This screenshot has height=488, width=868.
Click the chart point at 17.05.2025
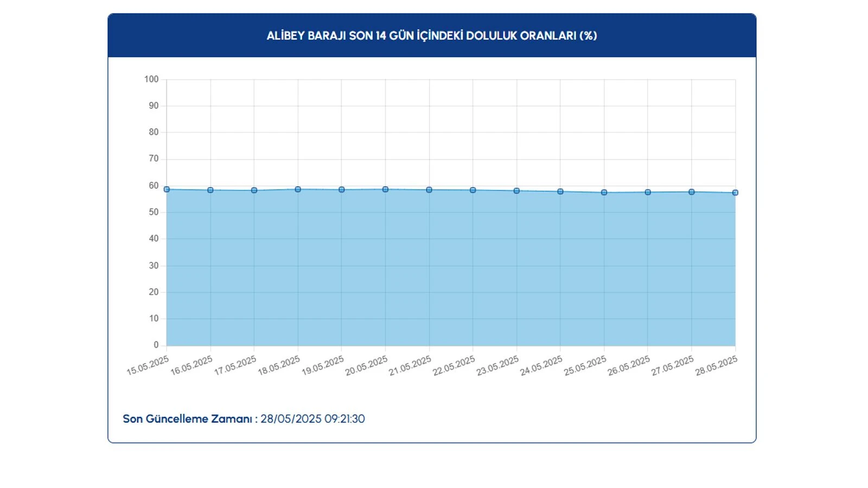[x=254, y=190]
